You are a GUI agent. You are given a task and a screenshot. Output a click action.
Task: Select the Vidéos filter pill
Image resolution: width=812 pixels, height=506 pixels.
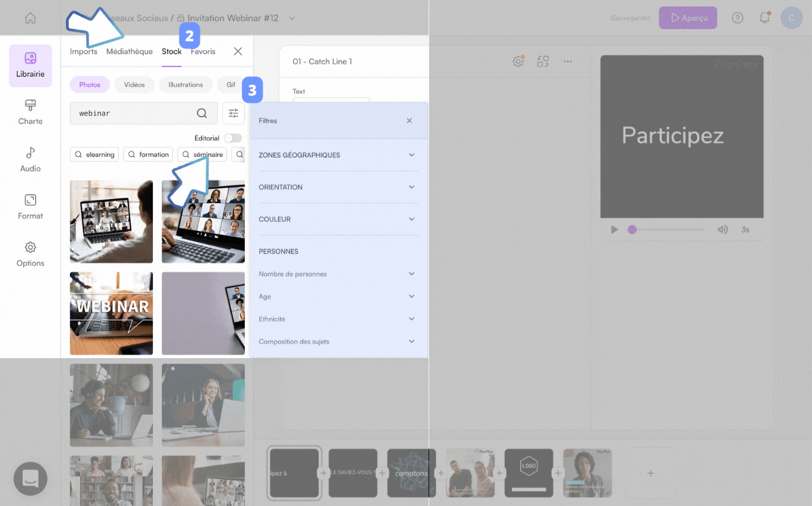[x=134, y=84]
